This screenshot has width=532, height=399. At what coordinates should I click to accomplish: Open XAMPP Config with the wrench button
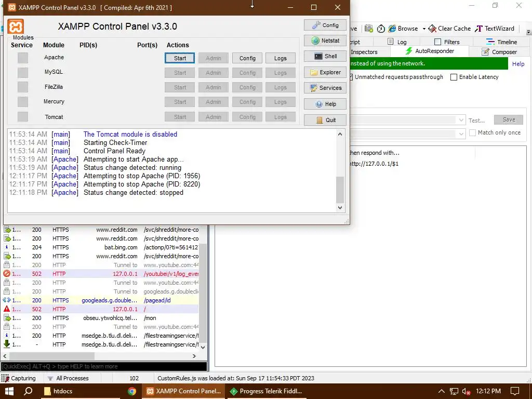(x=325, y=25)
